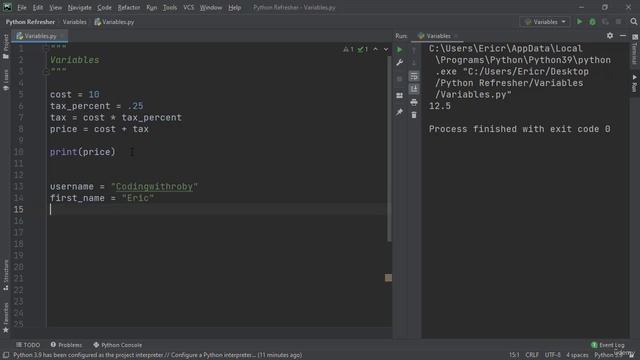Down the stack trace arrow
The width and height of the screenshot is (640, 360).
coord(414,63)
